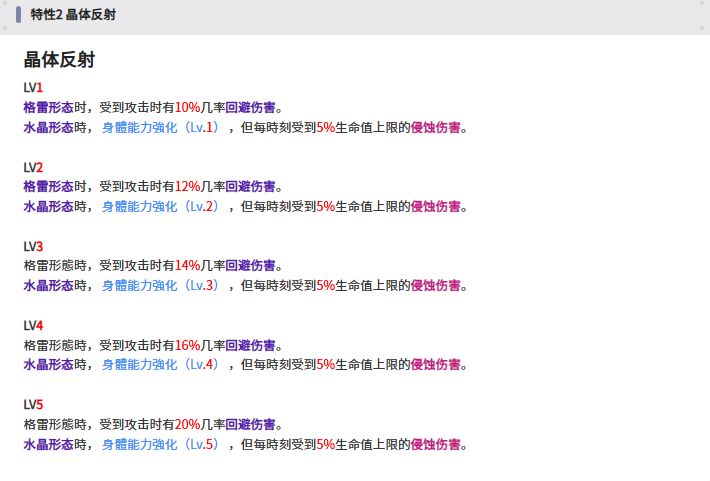
Task: Click the 5% value in the Lv.5 line
Action: [326, 444]
